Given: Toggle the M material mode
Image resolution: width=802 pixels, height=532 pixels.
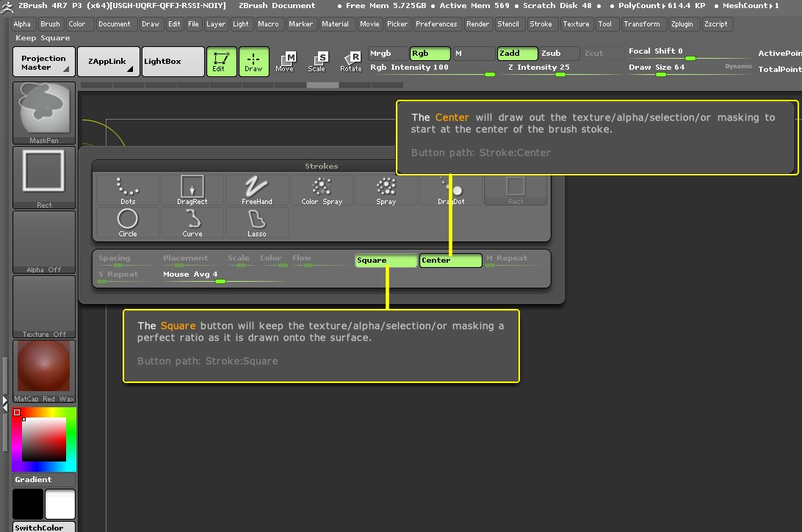Looking at the screenshot, I should 473,53.
